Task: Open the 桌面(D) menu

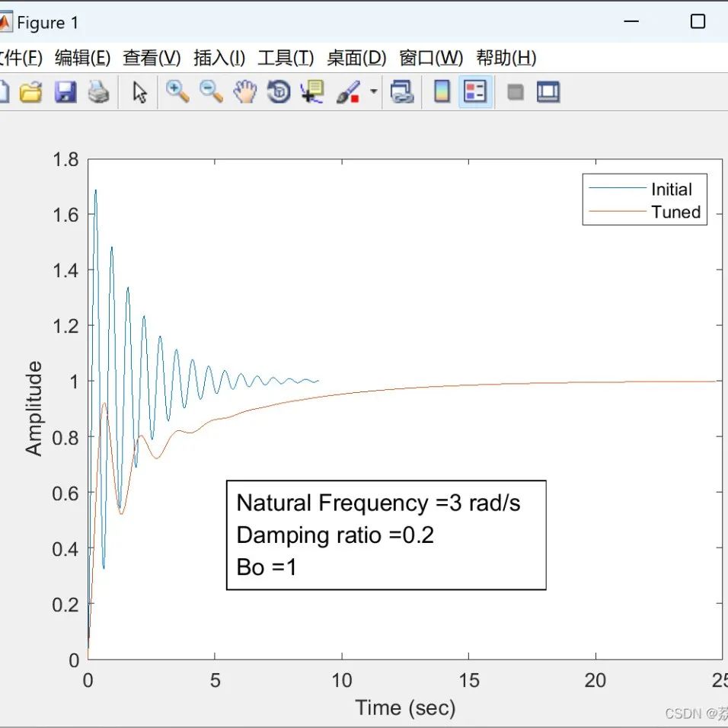Action: (x=356, y=58)
